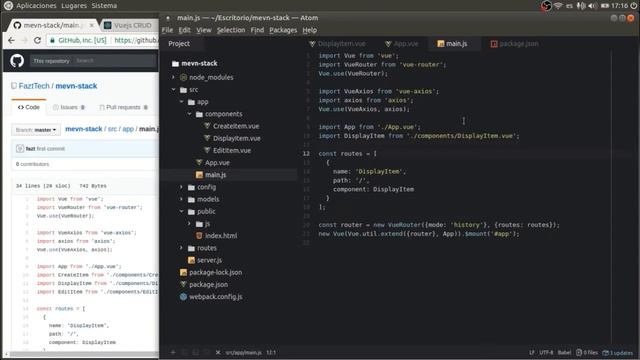Click the power session tray icon

[x=633, y=6]
